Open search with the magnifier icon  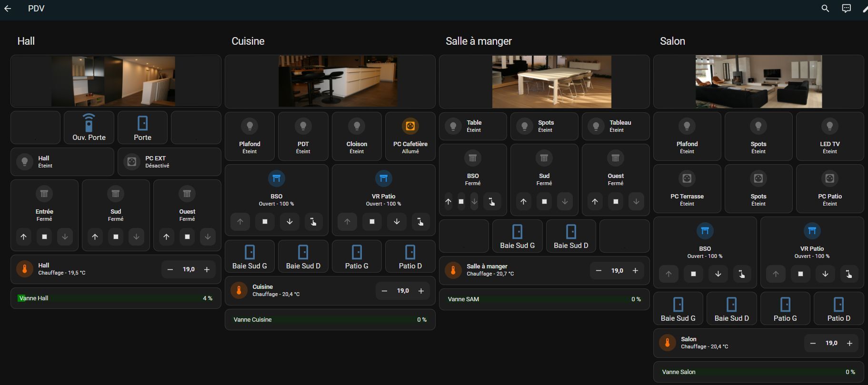pyautogui.click(x=825, y=9)
